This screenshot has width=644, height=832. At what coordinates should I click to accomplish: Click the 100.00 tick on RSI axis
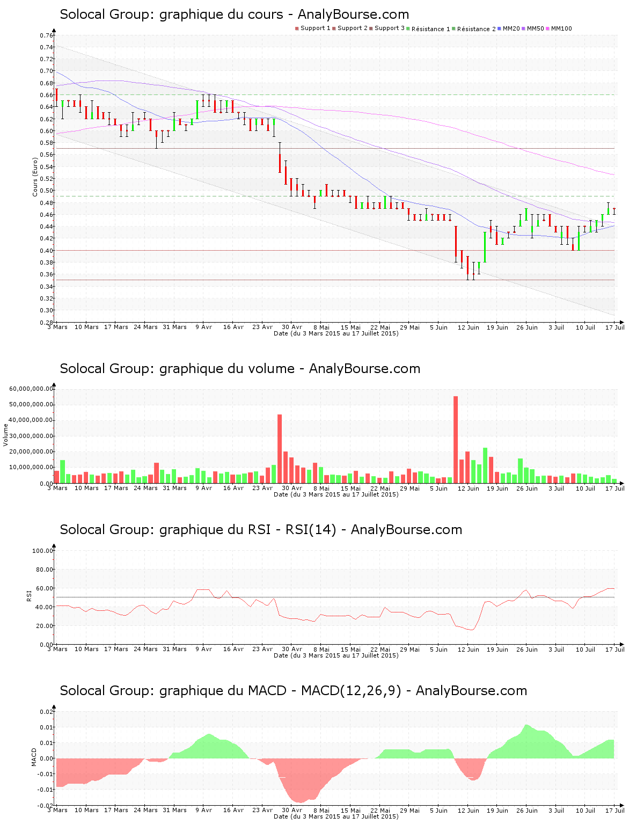point(42,551)
